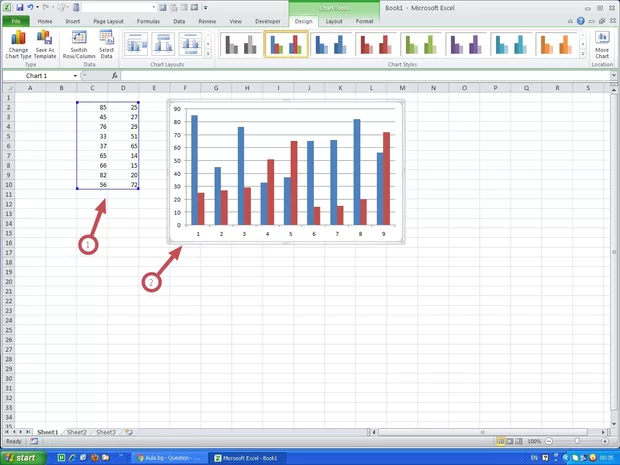Apply second chart layout thumbnail
Image resolution: width=620 pixels, height=465 pixels.
(x=163, y=44)
